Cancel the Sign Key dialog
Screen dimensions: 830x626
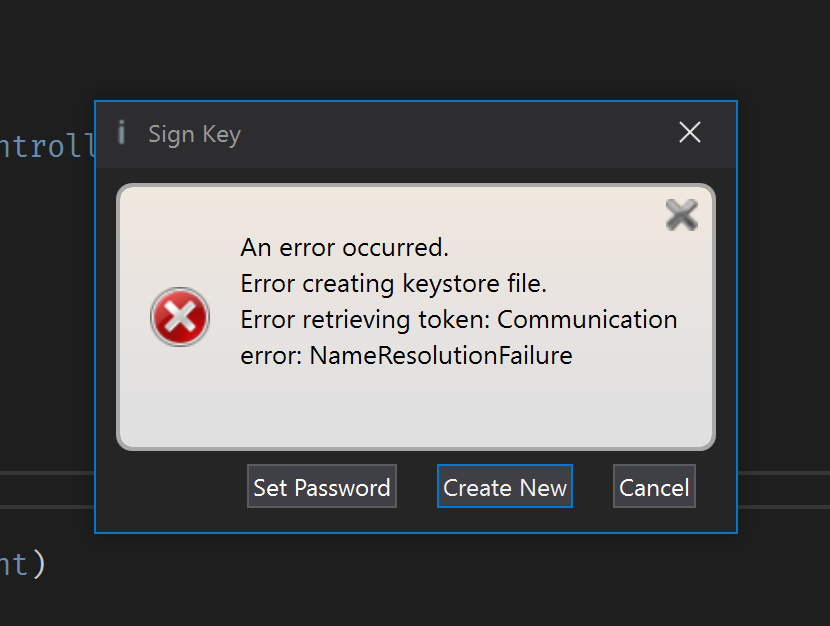pyautogui.click(x=654, y=487)
